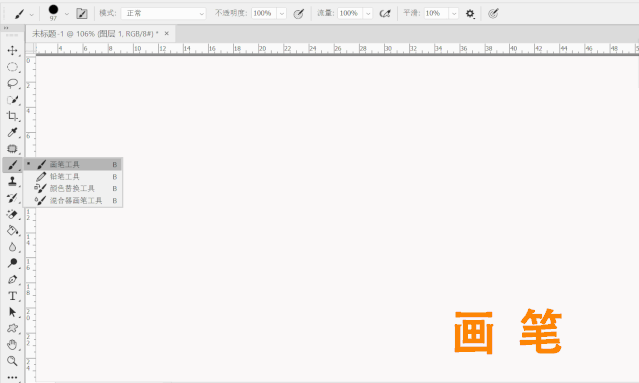
Task: Select the Crop tool
Action: [x=12, y=116]
